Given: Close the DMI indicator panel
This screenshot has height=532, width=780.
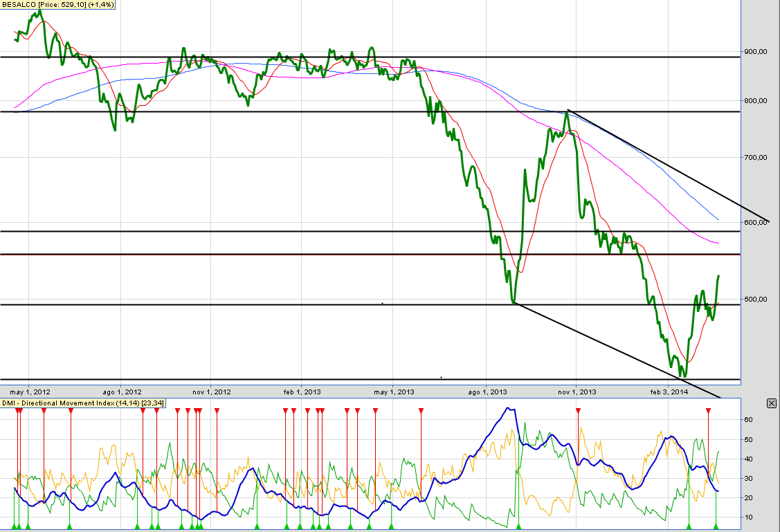Looking at the screenshot, I should (x=772, y=403).
